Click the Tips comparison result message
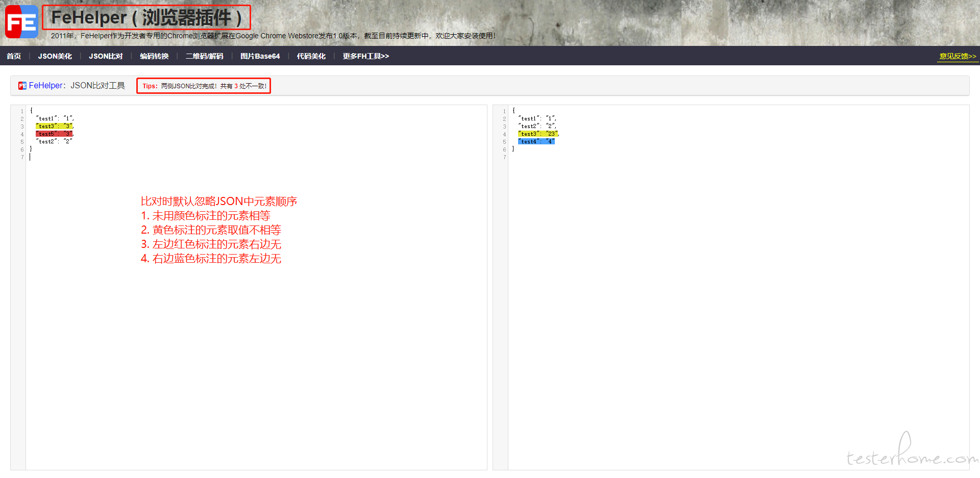 204,86
